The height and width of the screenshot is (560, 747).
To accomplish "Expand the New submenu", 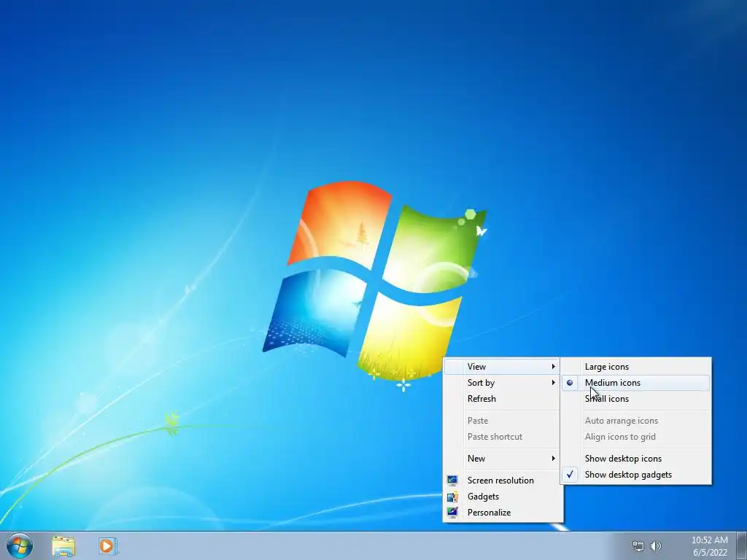I will coord(503,459).
